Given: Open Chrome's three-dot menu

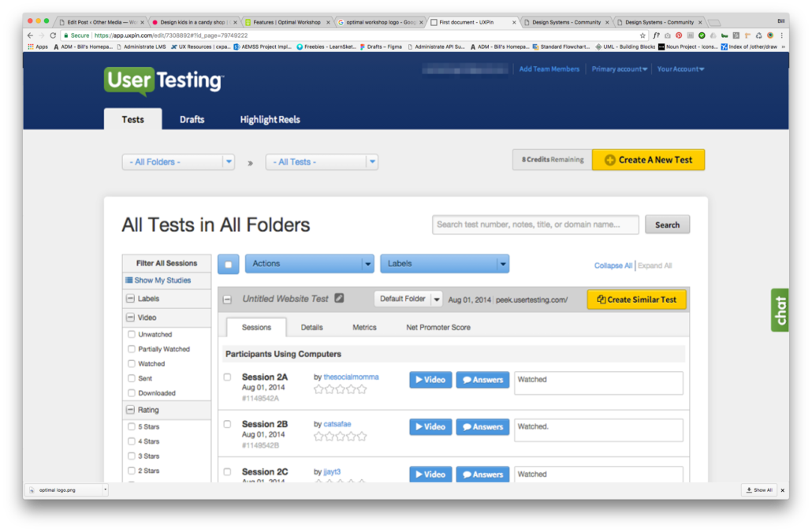Looking at the screenshot, I should tap(781, 35).
